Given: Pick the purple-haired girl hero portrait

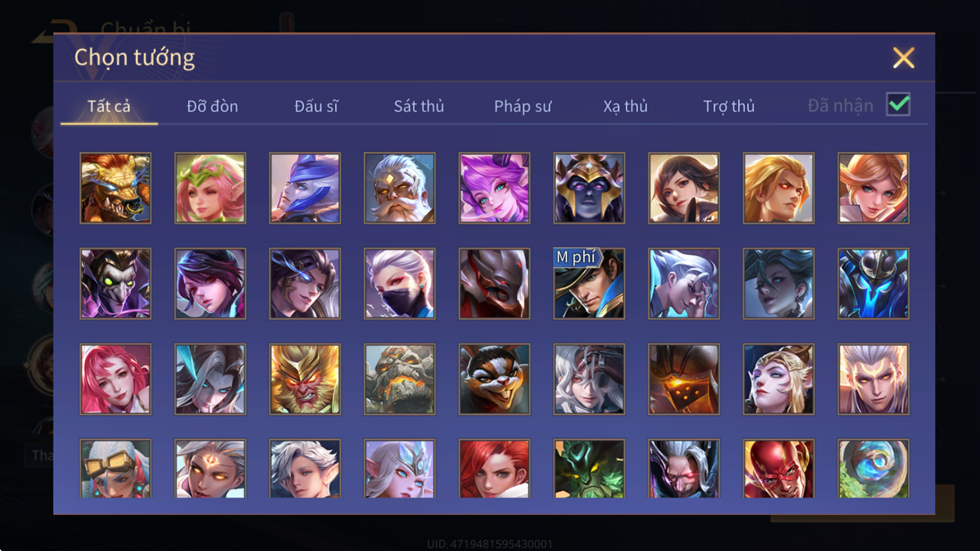Looking at the screenshot, I should [495, 188].
